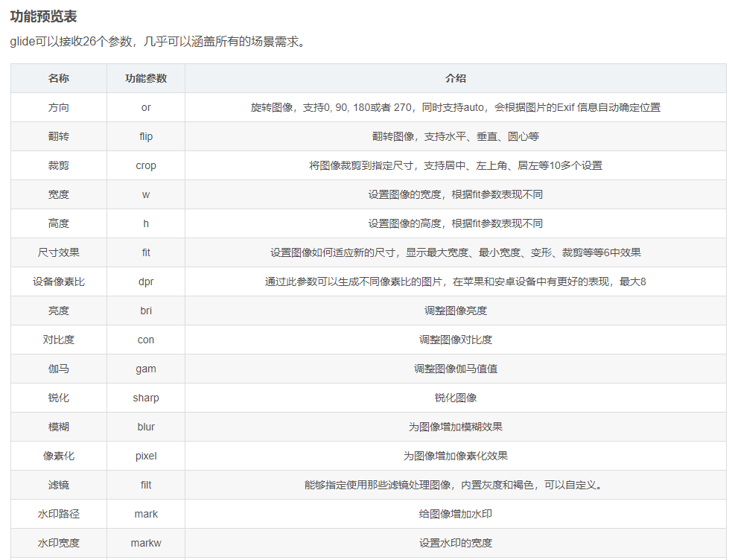Image resolution: width=729 pixels, height=560 pixels.
Task: Select the 'w' parameter cell
Action: [x=146, y=194]
